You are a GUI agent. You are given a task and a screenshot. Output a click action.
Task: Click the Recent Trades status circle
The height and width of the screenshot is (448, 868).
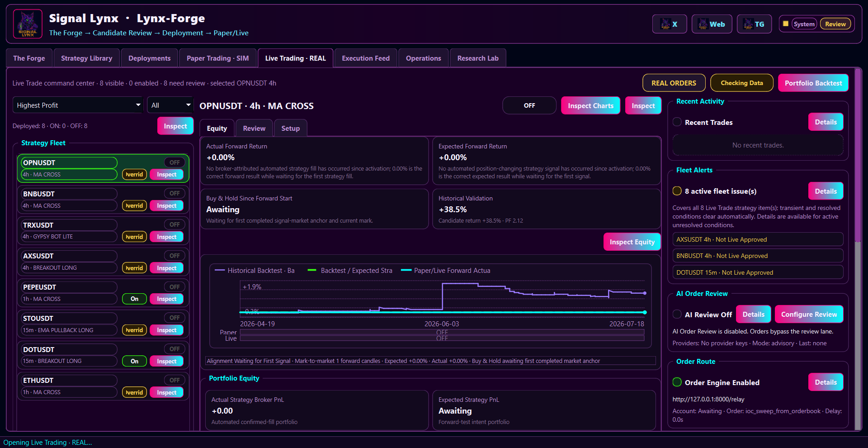tap(677, 122)
